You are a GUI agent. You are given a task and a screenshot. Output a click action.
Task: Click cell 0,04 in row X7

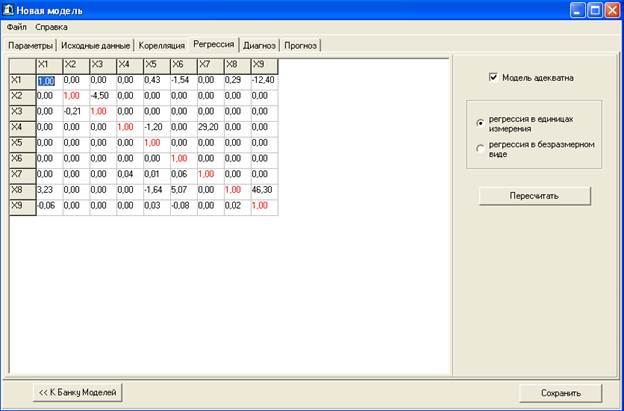130,176
